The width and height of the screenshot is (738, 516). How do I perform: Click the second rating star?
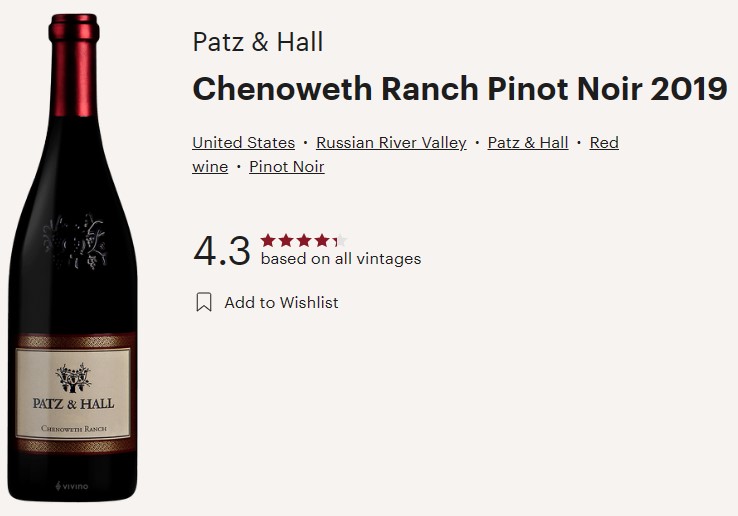pos(285,240)
